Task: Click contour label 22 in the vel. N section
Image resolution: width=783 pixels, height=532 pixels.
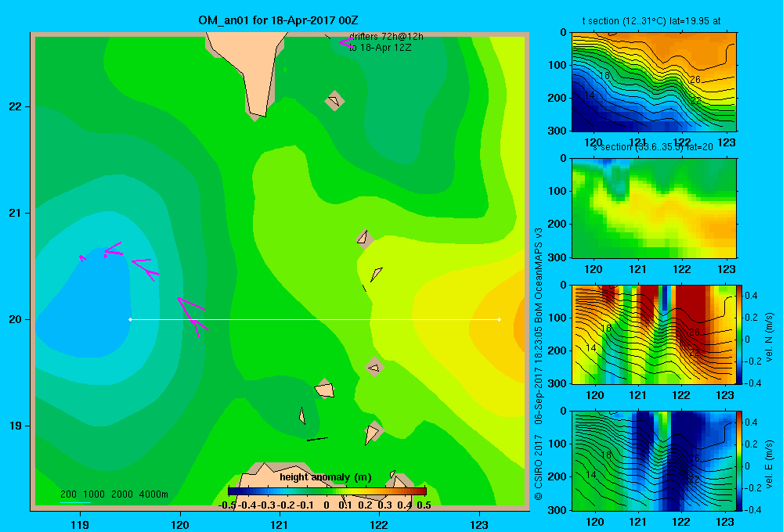Action: [x=695, y=352]
